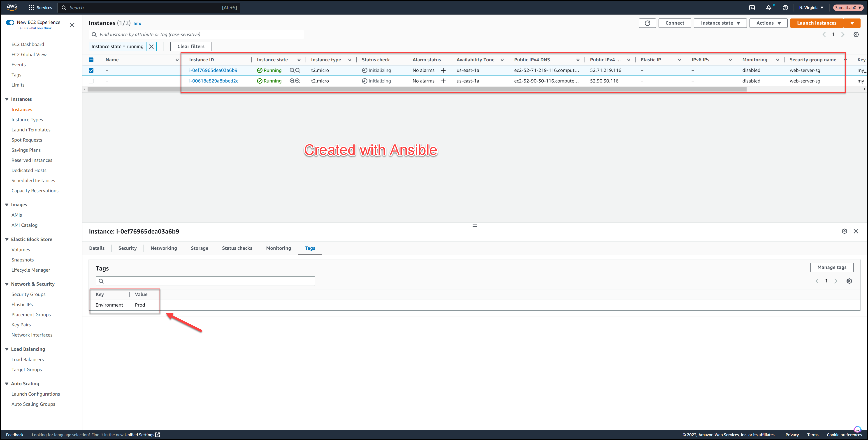868x440 pixels.
Task: Collapse the Network & Security section
Action: (x=6, y=284)
